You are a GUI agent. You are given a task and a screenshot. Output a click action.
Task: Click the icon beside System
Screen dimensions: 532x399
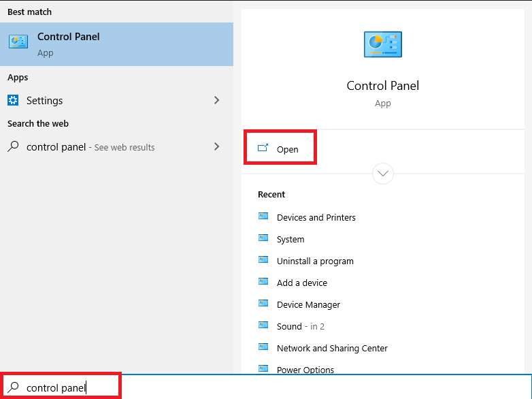pos(263,238)
